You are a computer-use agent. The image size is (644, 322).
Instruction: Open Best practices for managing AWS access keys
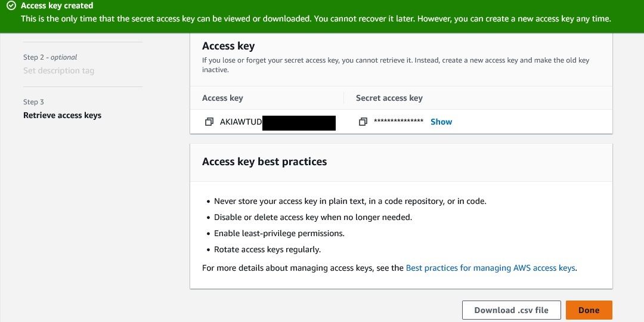tap(491, 268)
